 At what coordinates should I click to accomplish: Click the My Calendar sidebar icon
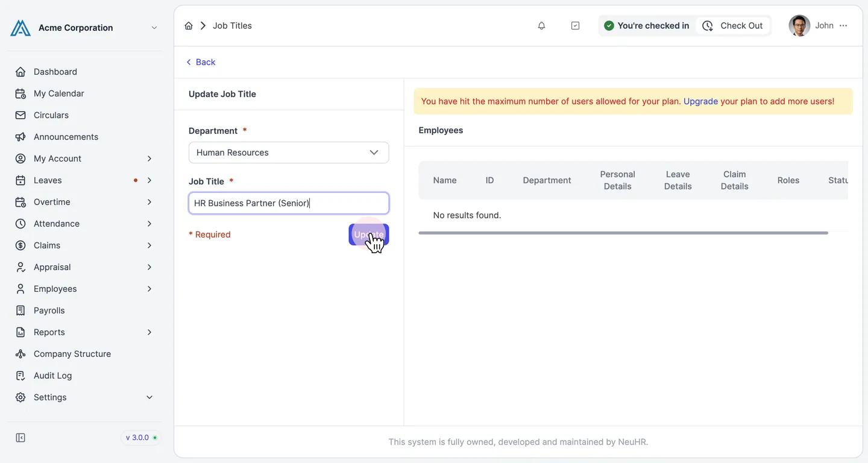coord(20,93)
